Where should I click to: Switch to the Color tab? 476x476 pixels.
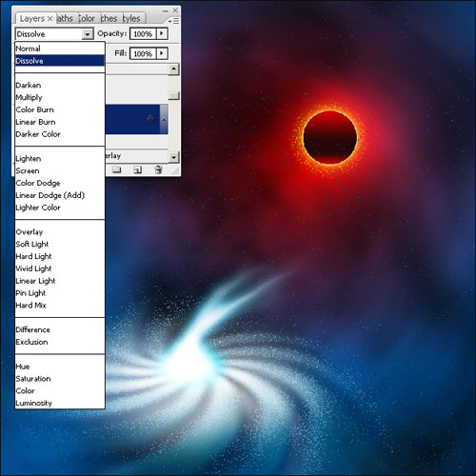coord(87,19)
